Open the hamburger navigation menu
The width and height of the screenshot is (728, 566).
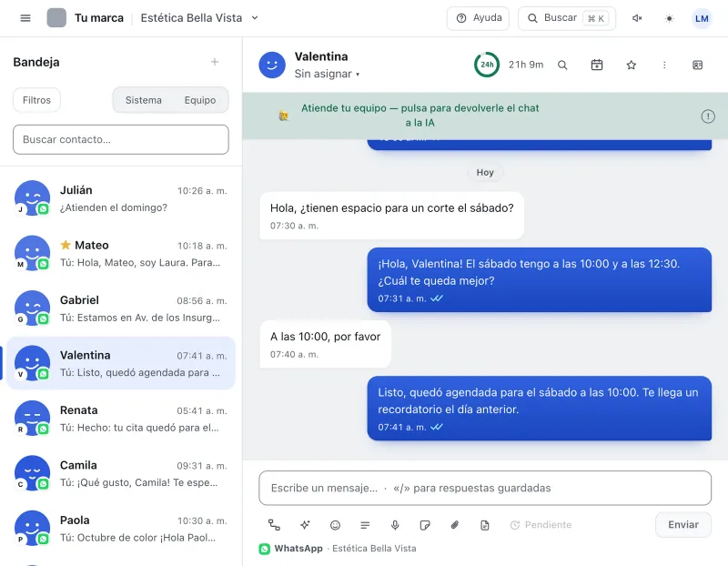25,18
